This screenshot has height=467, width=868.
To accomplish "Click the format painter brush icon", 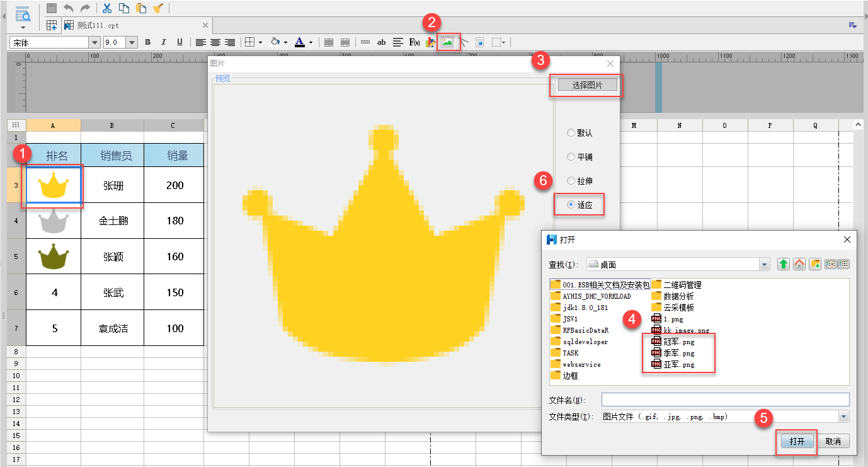I will click(x=158, y=8).
